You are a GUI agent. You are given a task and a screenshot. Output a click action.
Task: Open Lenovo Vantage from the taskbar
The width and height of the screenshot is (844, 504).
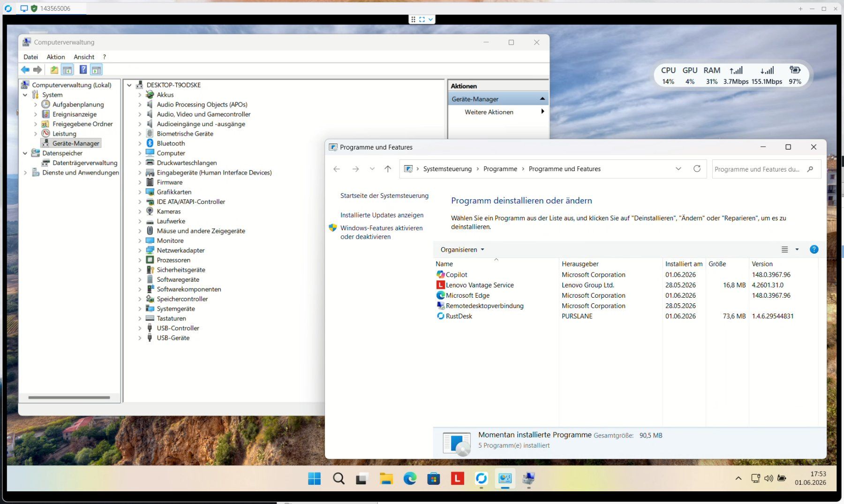click(458, 479)
